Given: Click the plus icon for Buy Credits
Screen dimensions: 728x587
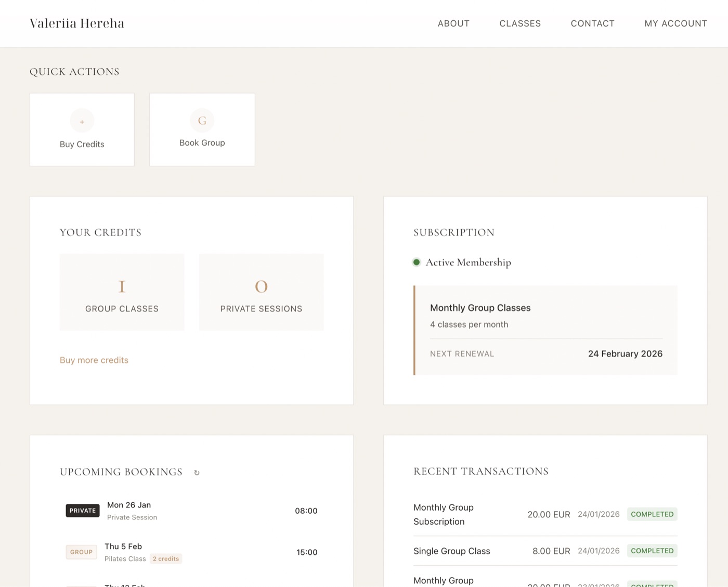Looking at the screenshot, I should 82,121.
